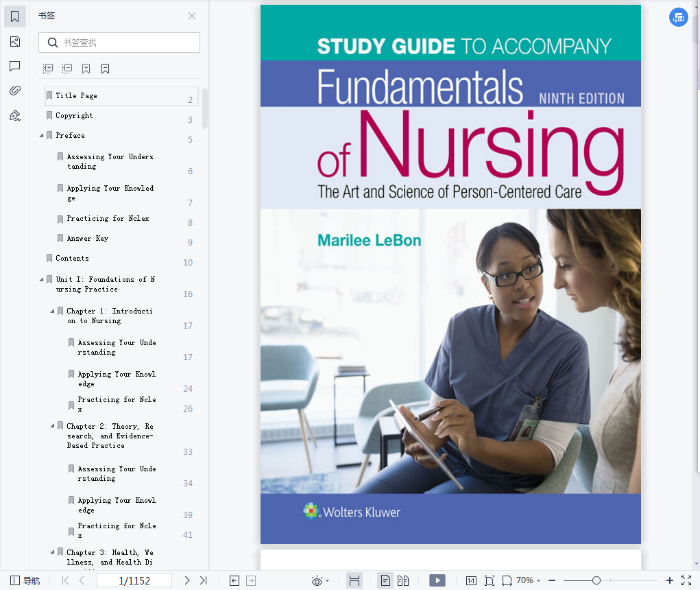
Task: Open Applying Your Knowledge bookmark on page 39
Action: click(x=117, y=505)
